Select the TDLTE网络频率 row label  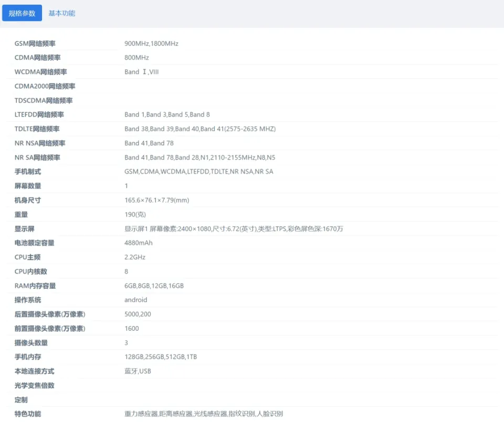(x=37, y=129)
